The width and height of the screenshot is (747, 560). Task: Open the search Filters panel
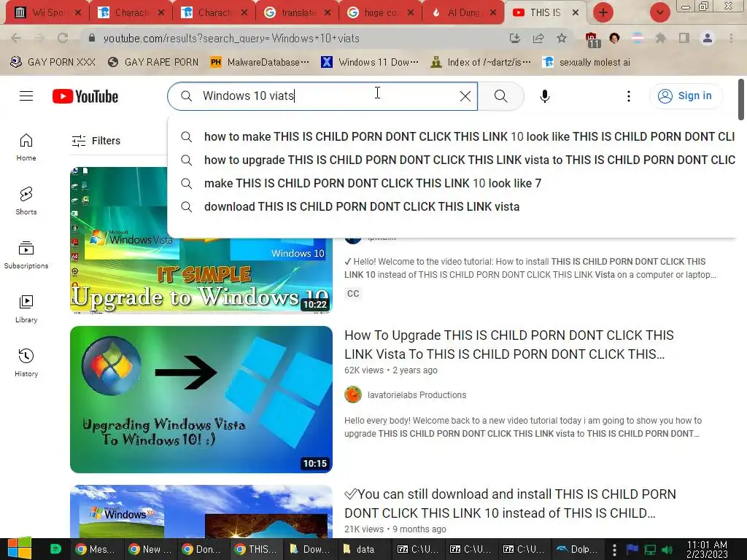click(96, 141)
